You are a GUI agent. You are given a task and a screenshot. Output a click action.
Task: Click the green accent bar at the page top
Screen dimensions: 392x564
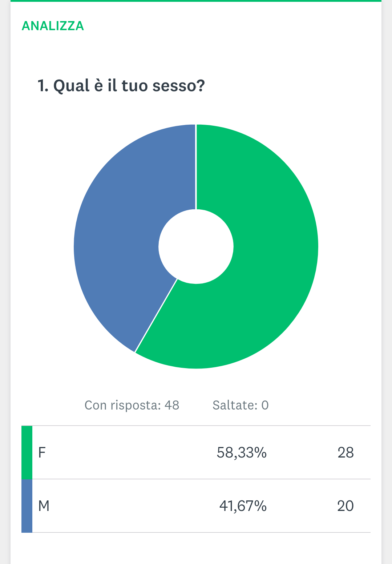pos(196,1)
